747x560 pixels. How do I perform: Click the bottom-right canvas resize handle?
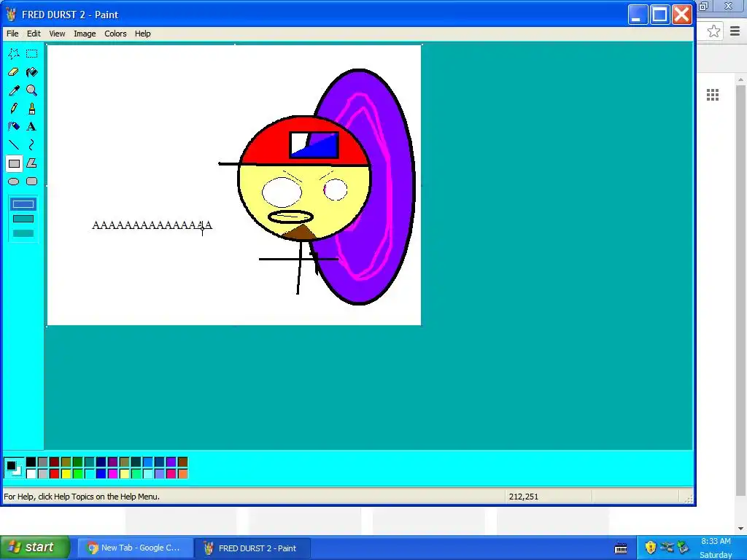pos(422,327)
